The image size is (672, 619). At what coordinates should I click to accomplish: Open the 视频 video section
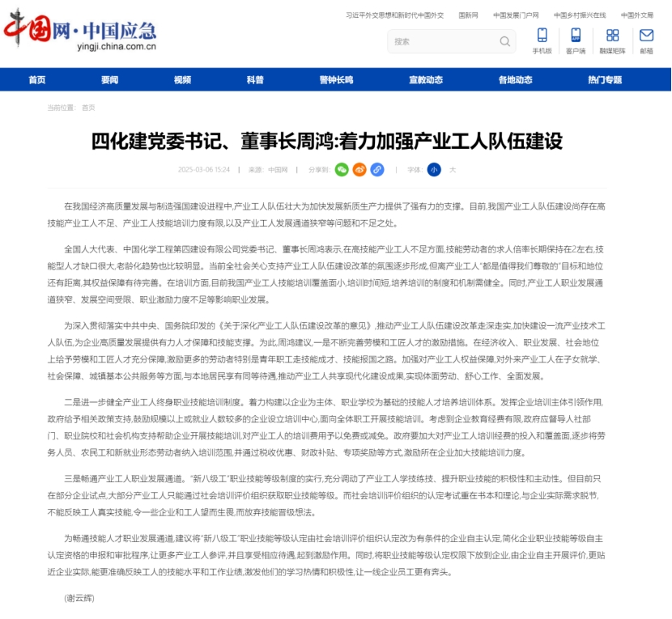click(182, 79)
